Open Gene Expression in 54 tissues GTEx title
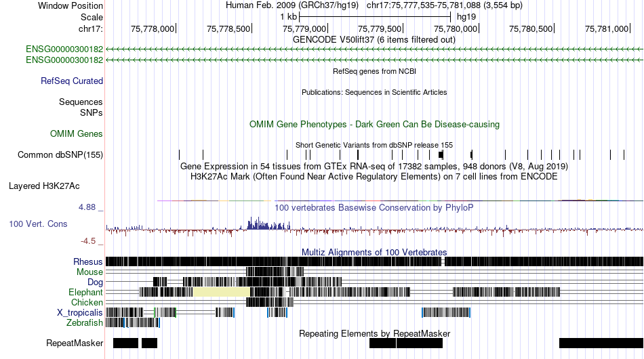644x359 pixels. pos(374,166)
